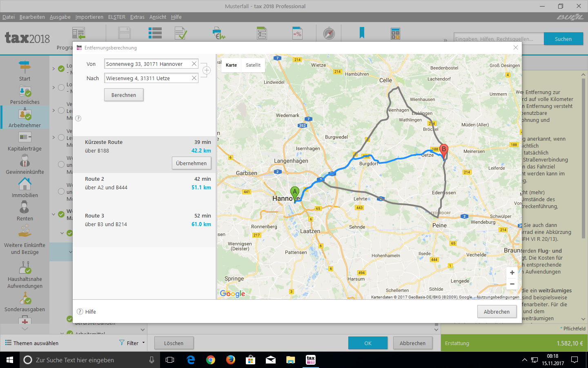Select the Kürzeste Route über B188 entry

pyautogui.click(x=144, y=155)
